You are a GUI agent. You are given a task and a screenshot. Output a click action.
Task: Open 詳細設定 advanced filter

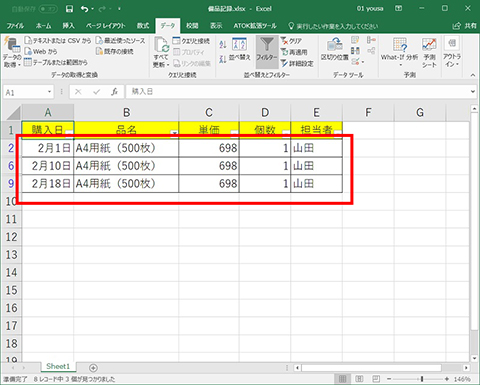click(297, 63)
